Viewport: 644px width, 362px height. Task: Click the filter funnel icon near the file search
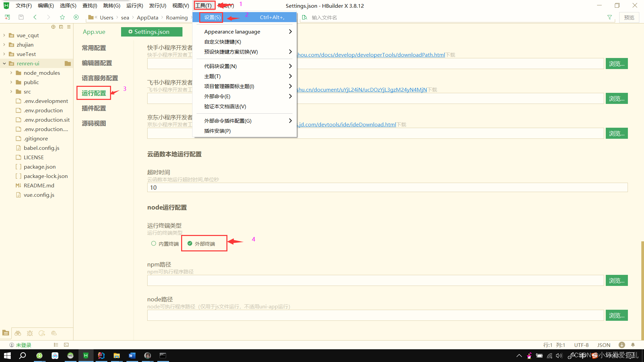tap(609, 17)
